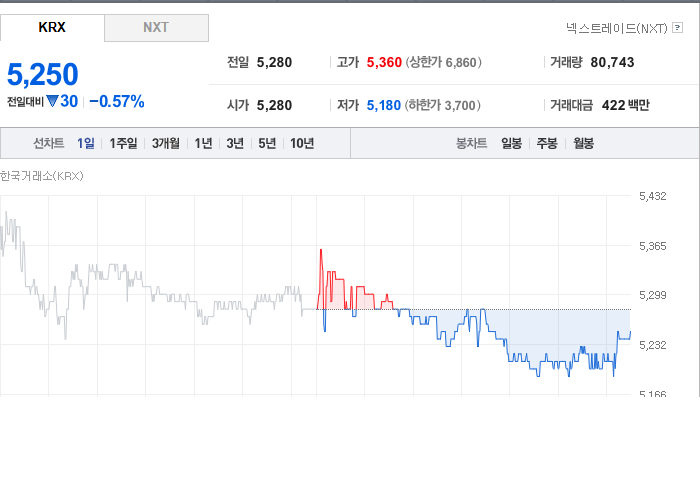This screenshot has width=700, height=490.
Task: Click the 5,365 axis label
Action: [653, 246]
